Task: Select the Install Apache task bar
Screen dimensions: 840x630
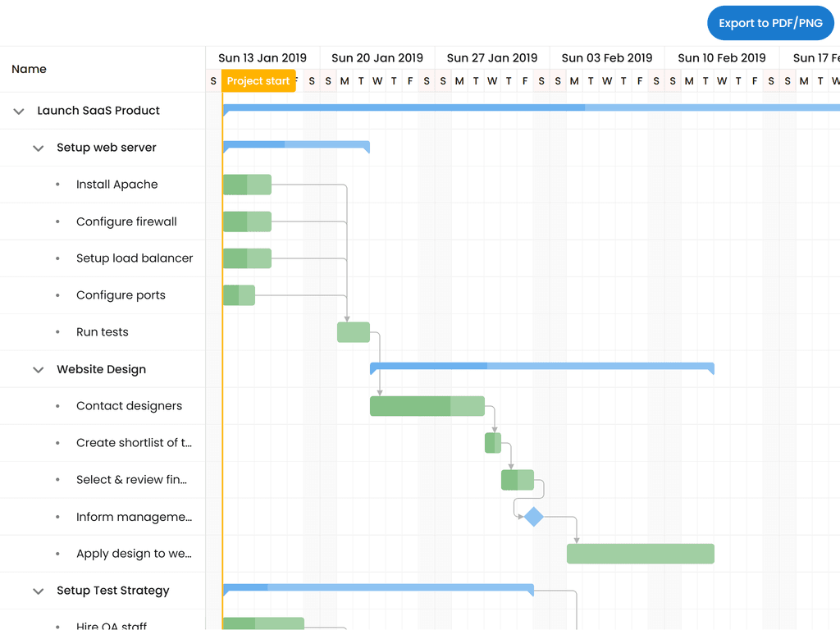Action: click(247, 185)
